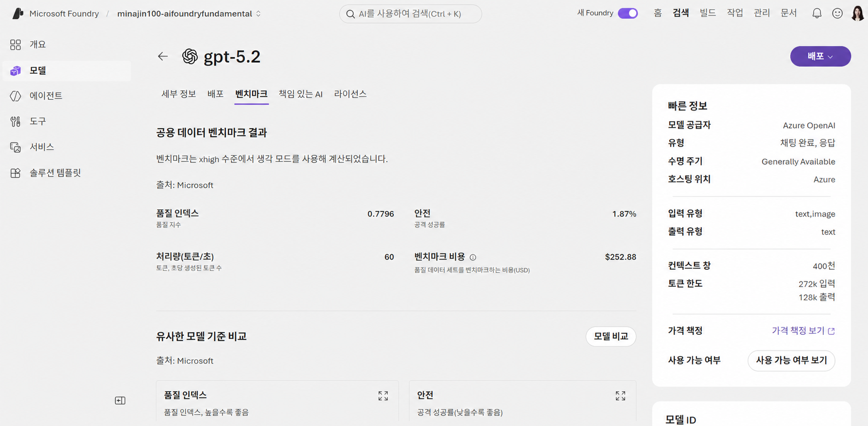Image resolution: width=868 pixels, height=426 pixels.
Task: Click the Azure OpenAI provider value
Action: pyautogui.click(x=809, y=126)
